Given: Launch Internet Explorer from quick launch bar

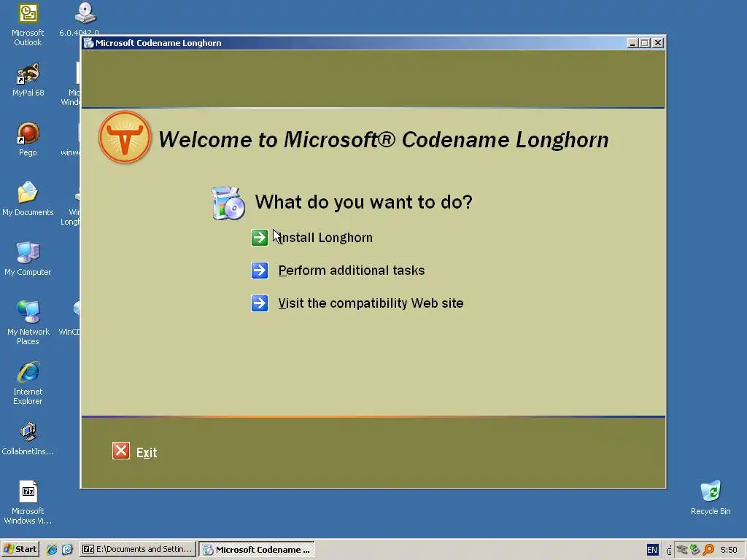Looking at the screenshot, I should coord(52,550).
